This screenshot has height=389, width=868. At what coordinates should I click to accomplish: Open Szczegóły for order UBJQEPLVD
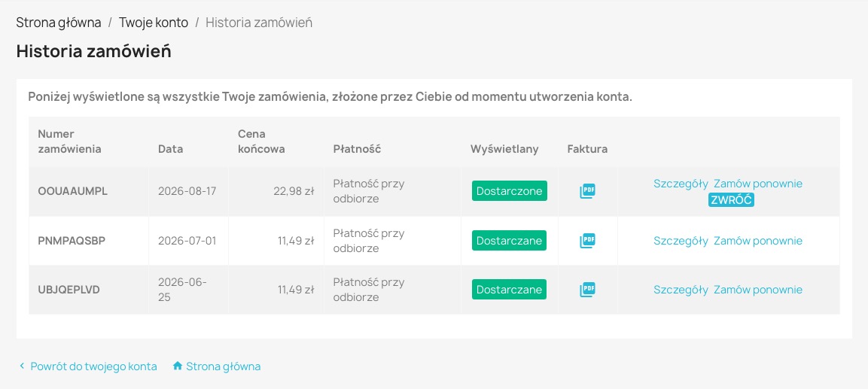(681, 290)
